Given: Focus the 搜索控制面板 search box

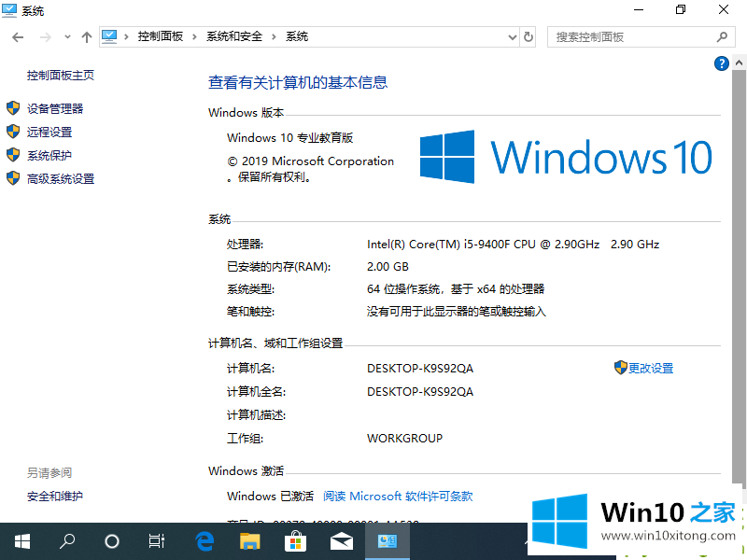Looking at the screenshot, I should click(641, 37).
